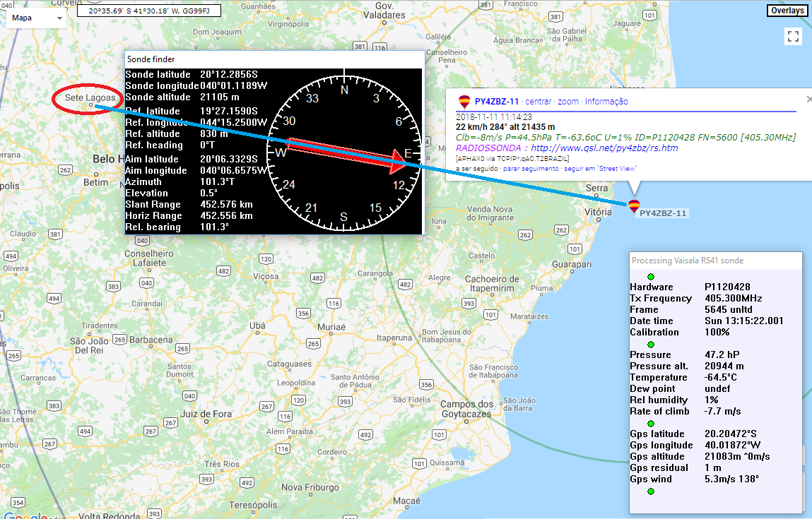The height and width of the screenshot is (519, 812).
Task: Close the PY4ZBZ-11 info popup
Action: point(809,99)
